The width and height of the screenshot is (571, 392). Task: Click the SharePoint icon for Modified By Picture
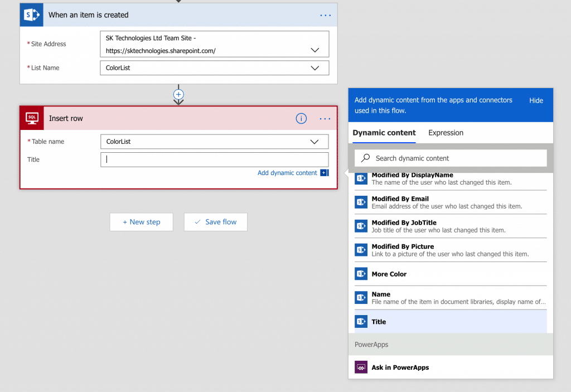(361, 250)
